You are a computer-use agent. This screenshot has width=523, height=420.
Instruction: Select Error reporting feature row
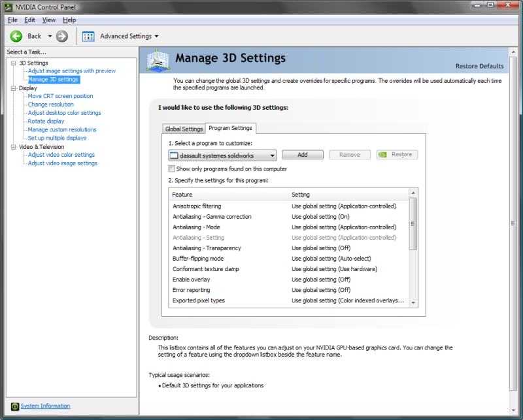point(289,290)
